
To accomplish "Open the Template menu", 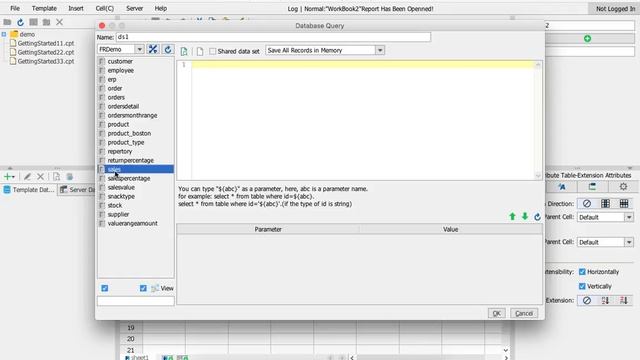I will 44,8.
